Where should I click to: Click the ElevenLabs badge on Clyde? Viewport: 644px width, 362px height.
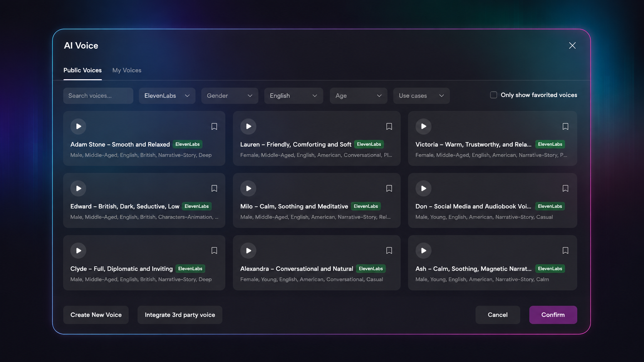click(190, 269)
